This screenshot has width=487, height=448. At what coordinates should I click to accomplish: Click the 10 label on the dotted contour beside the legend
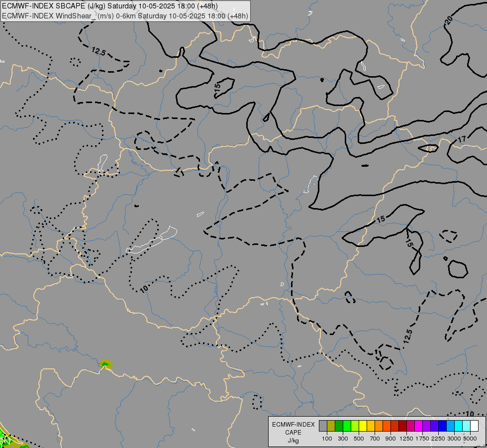[x=470, y=414]
